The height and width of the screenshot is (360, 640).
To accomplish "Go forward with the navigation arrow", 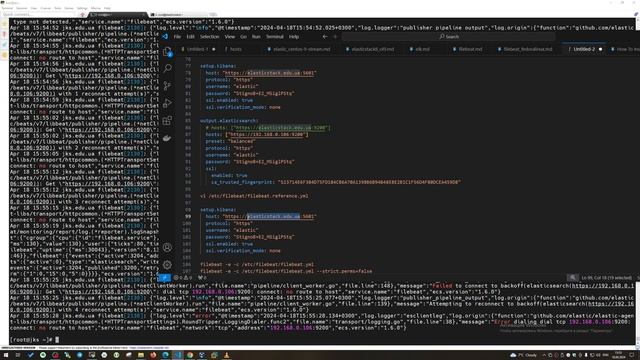I will pos(336,37).
